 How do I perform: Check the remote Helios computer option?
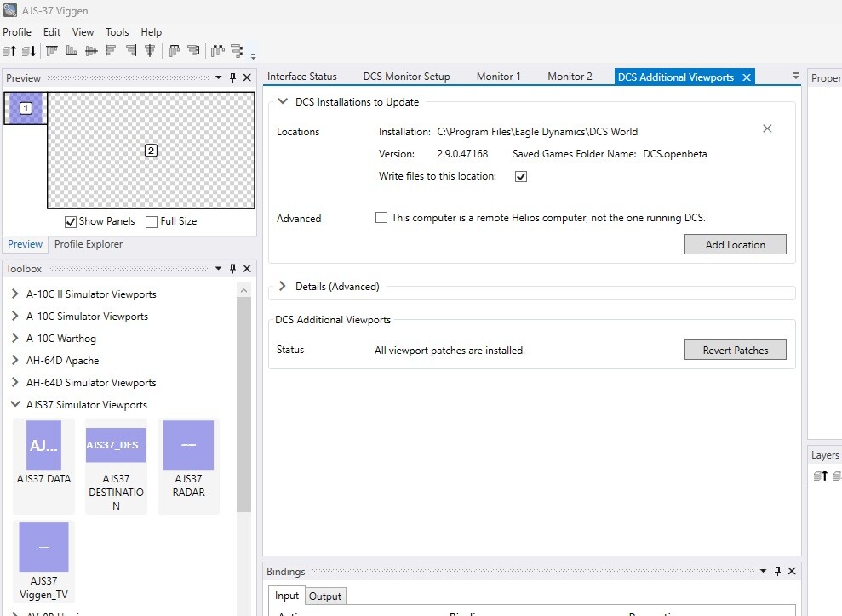(x=381, y=217)
